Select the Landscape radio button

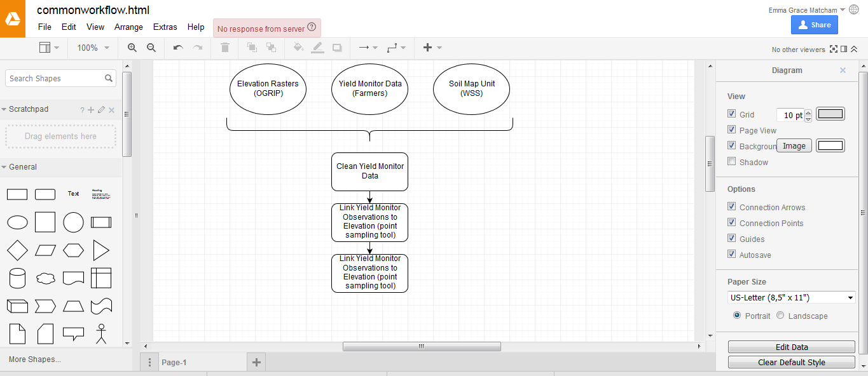pyautogui.click(x=780, y=315)
